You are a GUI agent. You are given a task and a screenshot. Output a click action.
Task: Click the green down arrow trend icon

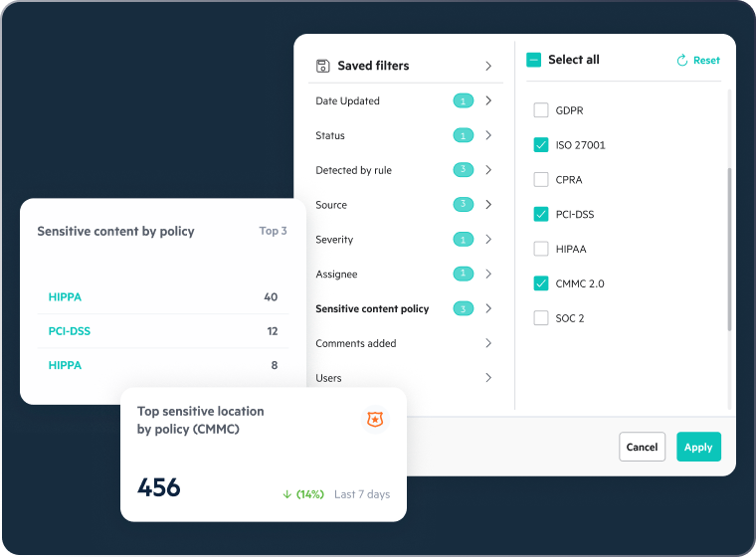point(287,494)
